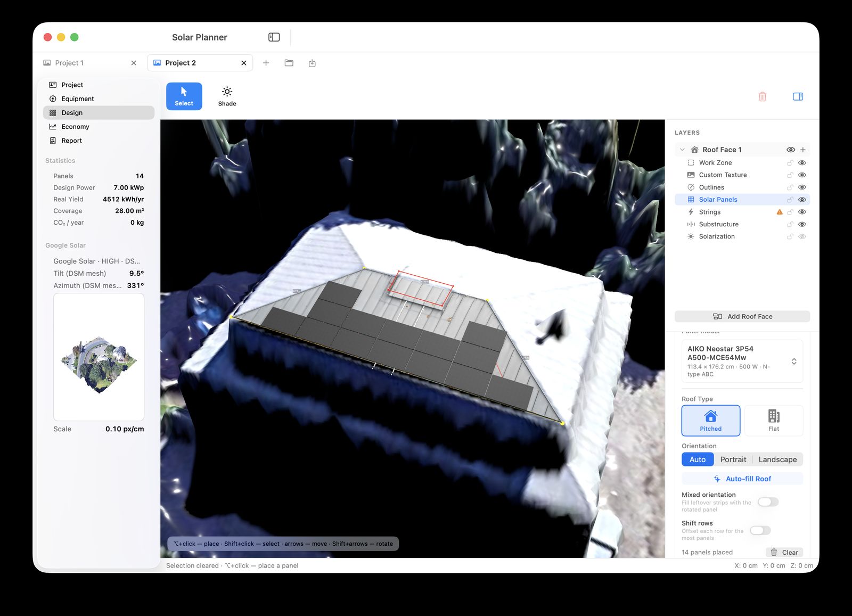The width and height of the screenshot is (852, 616).
Task: Hide the Substructure layer
Action: [802, 224]
